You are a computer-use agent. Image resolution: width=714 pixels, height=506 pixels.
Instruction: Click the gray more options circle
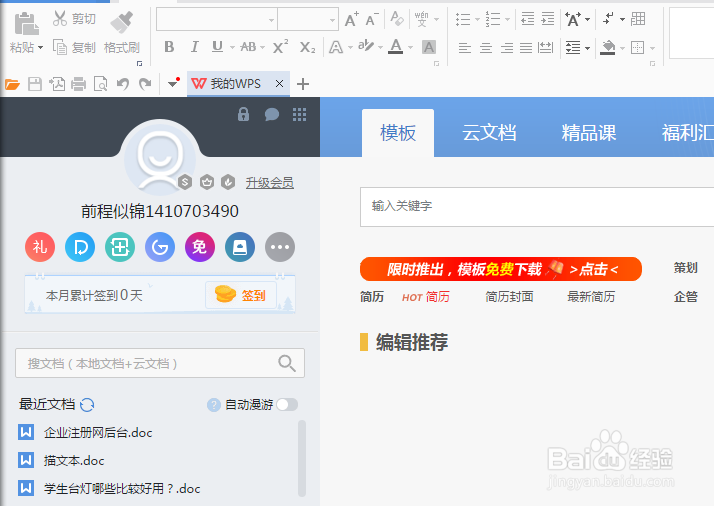click(280, 247)
